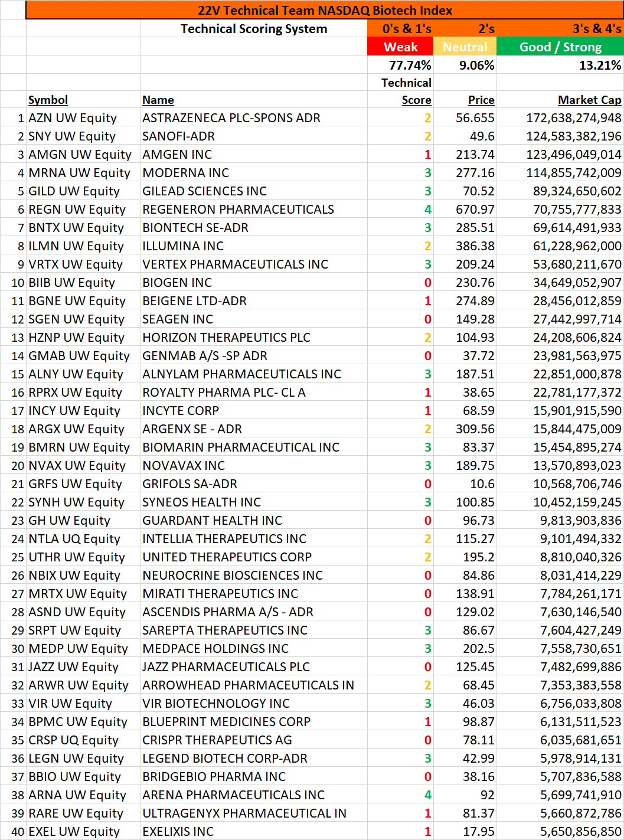Select 'VIR BIOTECHNOLOGY INC' name cell
Viewport: 624px width, 840px height.
click(254, 704)
